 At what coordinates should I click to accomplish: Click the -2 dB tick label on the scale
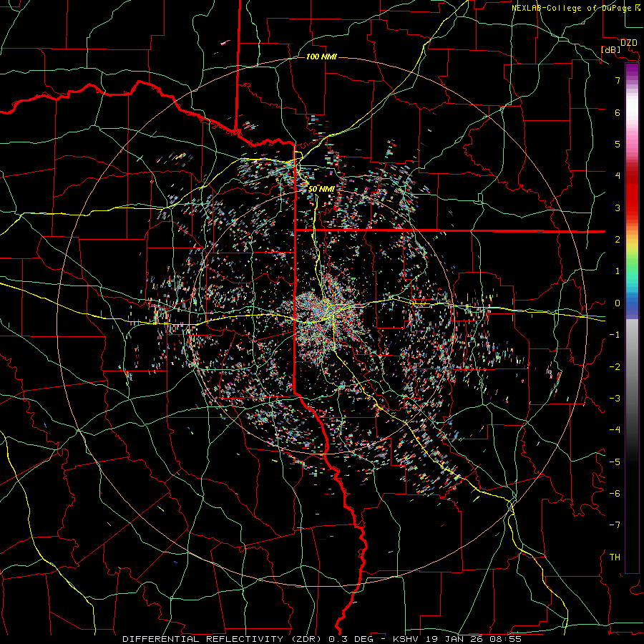(615, 367)
